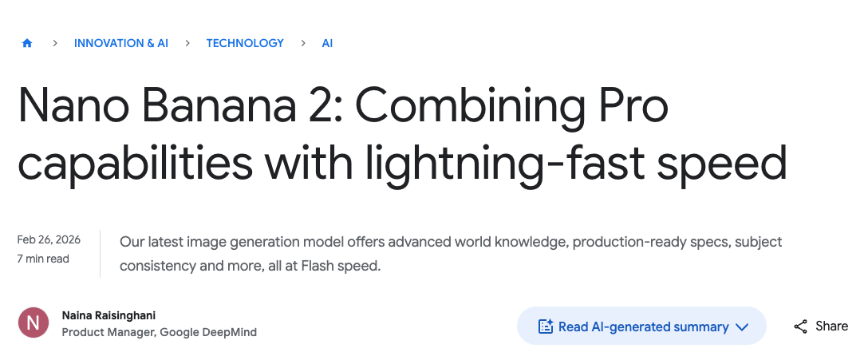
Task: Click the Share text label
Action: (x=831, y=326)
